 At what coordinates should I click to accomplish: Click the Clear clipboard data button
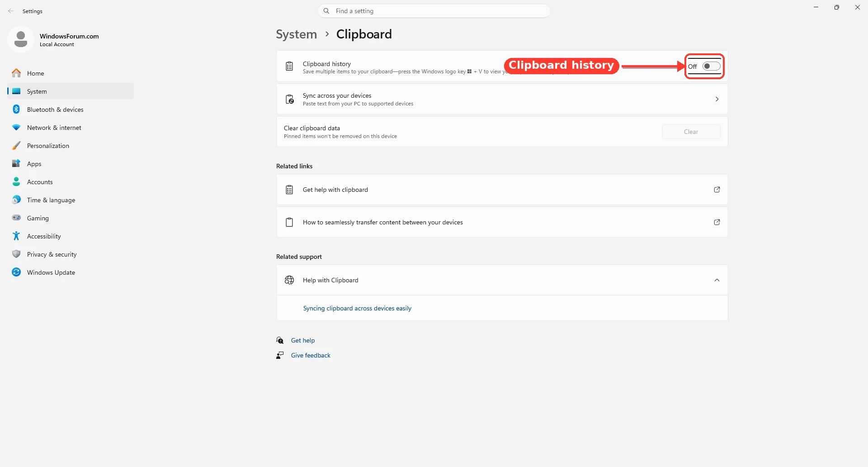click(691, 132)
